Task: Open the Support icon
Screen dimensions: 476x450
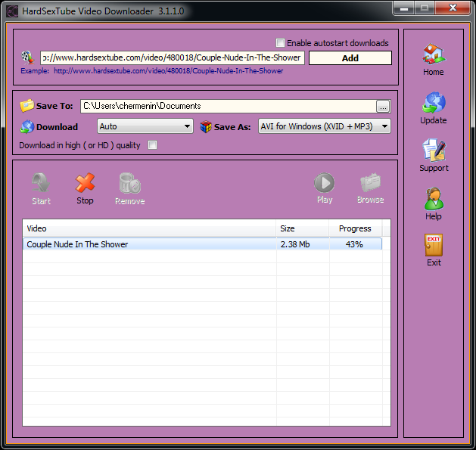Action: pyautogui.click(x=434, y=151)
